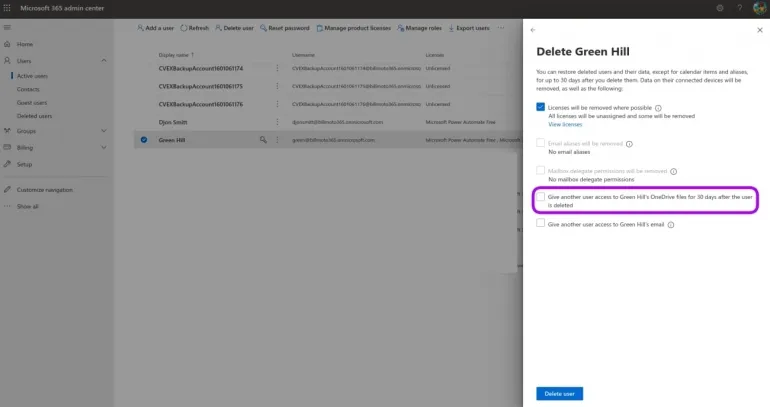Click Show all in navigation

point(28,207)
